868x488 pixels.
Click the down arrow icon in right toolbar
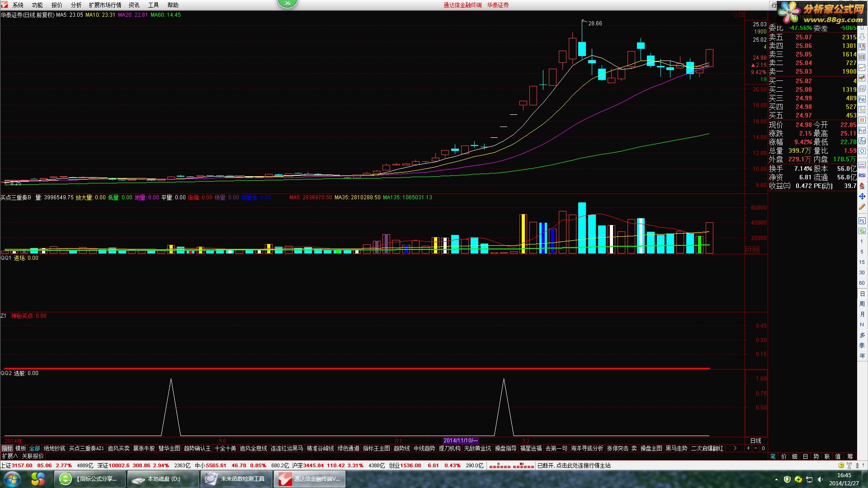pyautogui.click(x=862, y=37)
